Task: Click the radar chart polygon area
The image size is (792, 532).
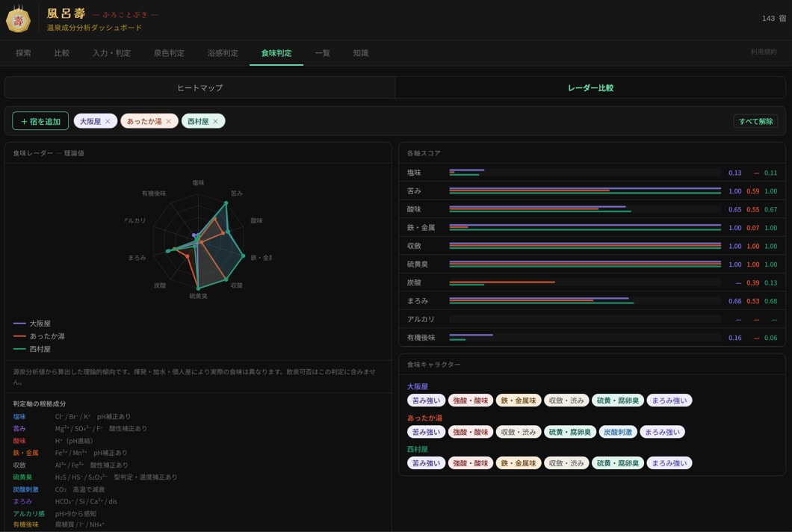Action: pyautogui.click(x=199, y=240)
